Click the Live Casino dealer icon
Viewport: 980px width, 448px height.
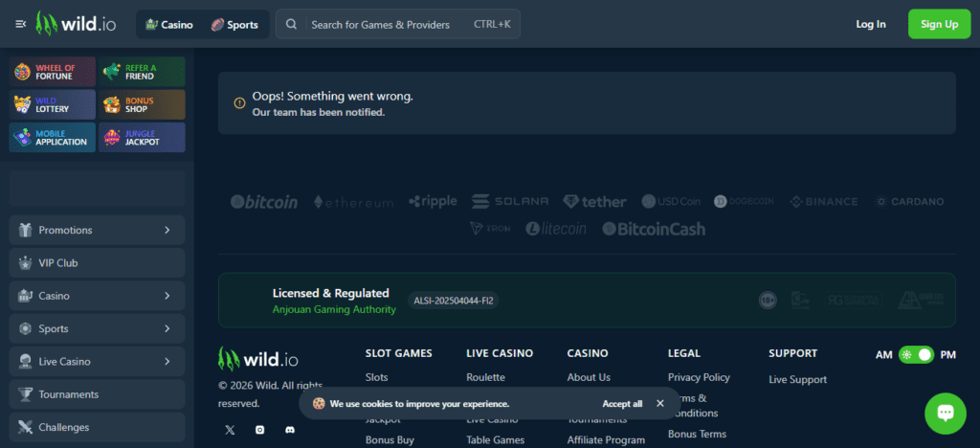(26, 361)
